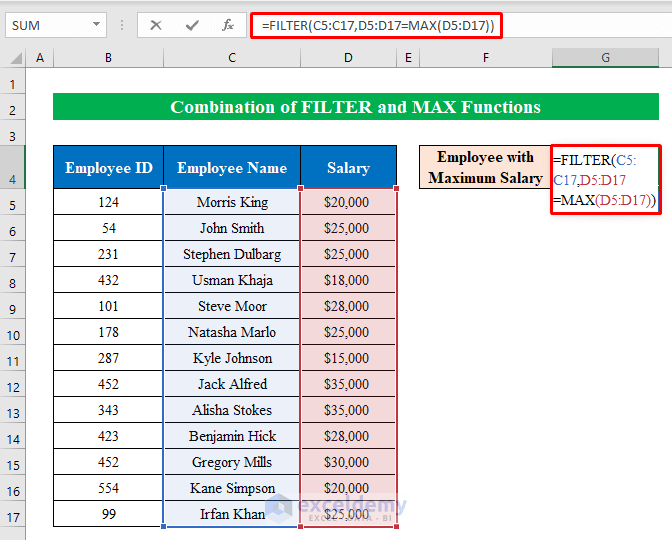This screenshot has width=672, height=540.
Task: Select the 'Stephen Dulbarg' cell
Action: (x=232, y=254)
